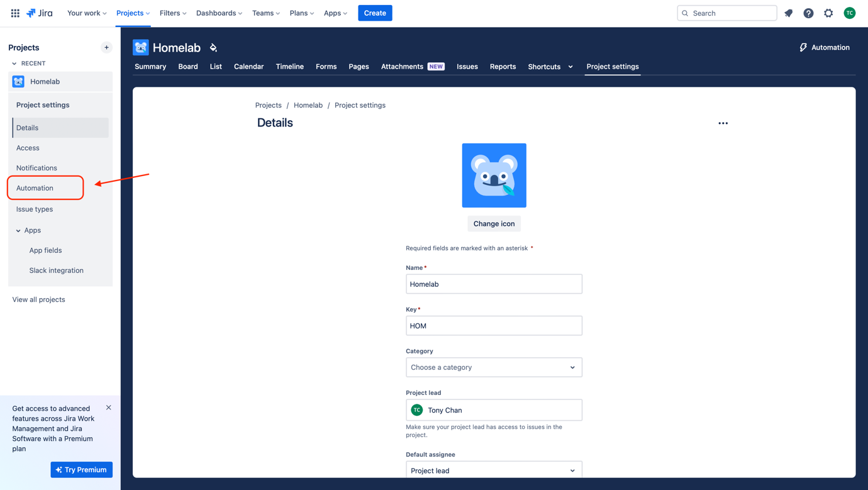Screen dimensions: 868x490
Task: Open the Choose a category dropdown
Action: tap(494, 367)
